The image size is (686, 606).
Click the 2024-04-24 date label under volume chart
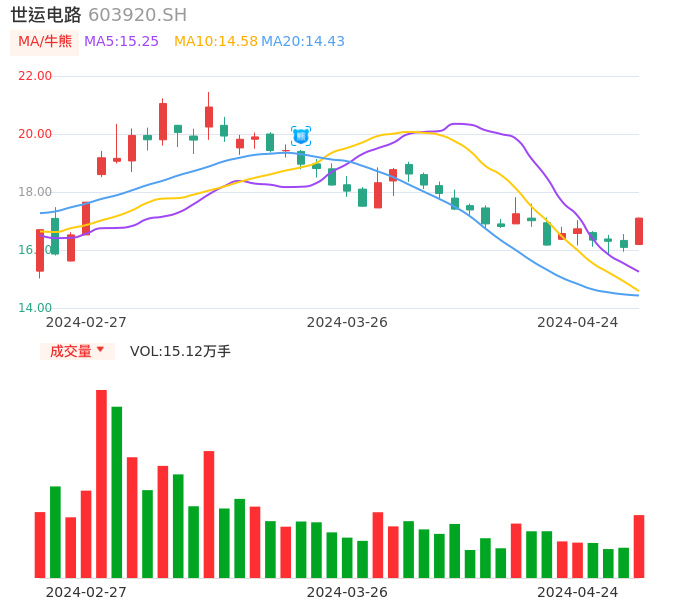578,592
